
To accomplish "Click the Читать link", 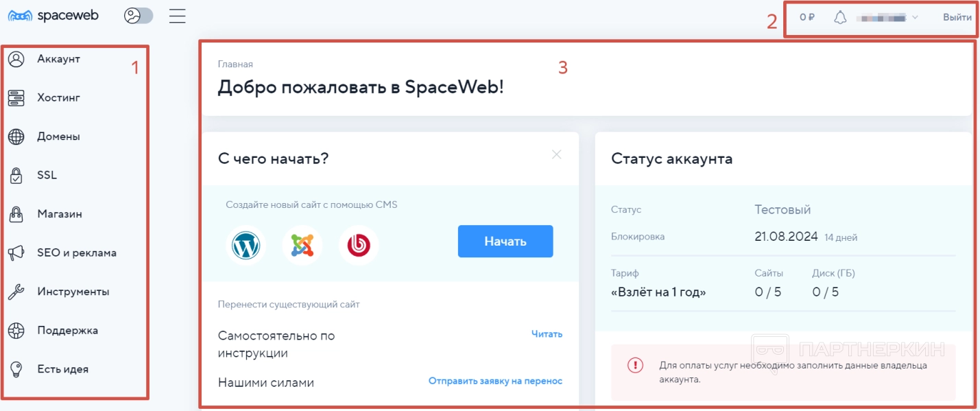I will click(547, 334).
